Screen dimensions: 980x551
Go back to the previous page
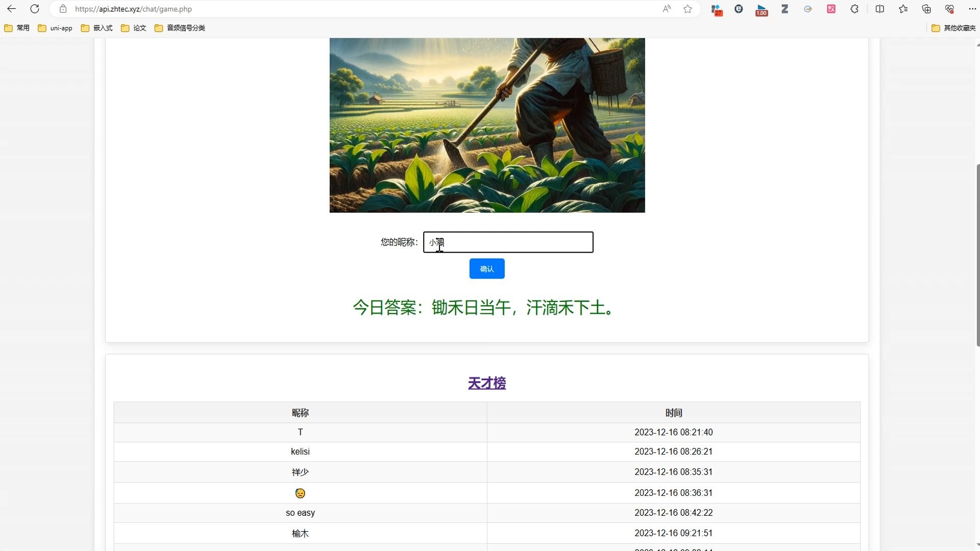point(11,9)
